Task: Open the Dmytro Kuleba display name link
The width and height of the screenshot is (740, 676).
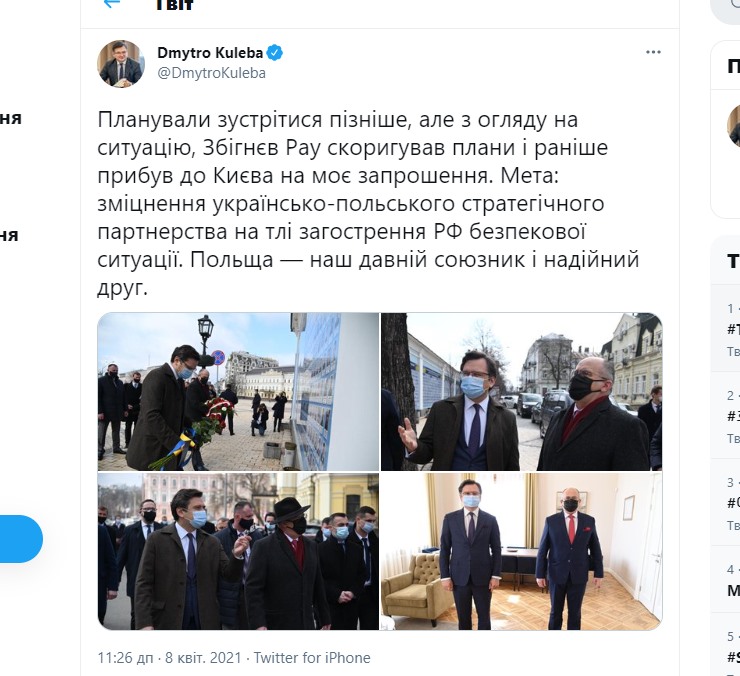Action: (x=210, y=52)
